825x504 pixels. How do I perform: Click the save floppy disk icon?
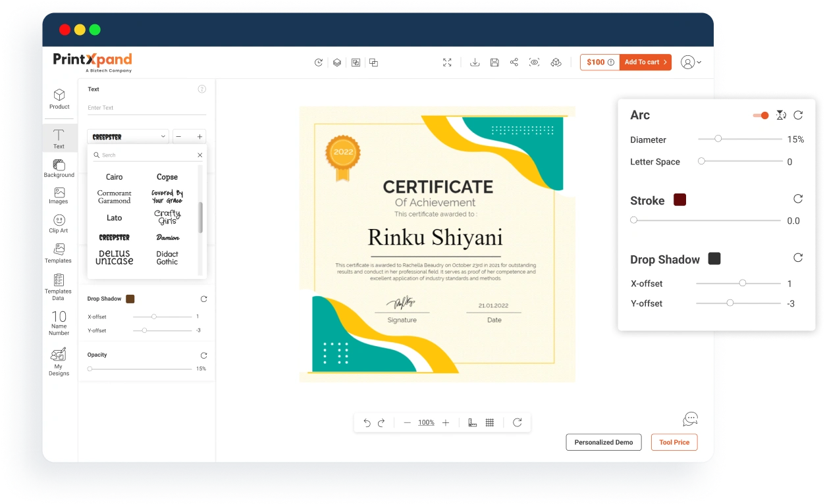tap(494, 63)
